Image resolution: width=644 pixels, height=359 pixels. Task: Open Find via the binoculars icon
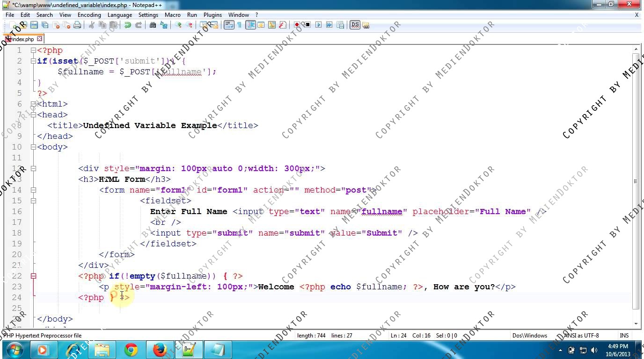(x=153, y=25)
